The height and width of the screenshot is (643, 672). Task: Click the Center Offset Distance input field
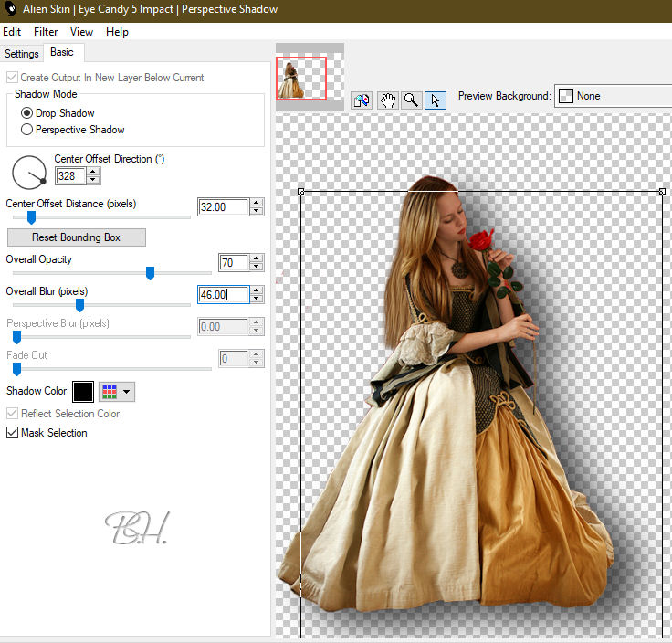[x=222, y=207]
